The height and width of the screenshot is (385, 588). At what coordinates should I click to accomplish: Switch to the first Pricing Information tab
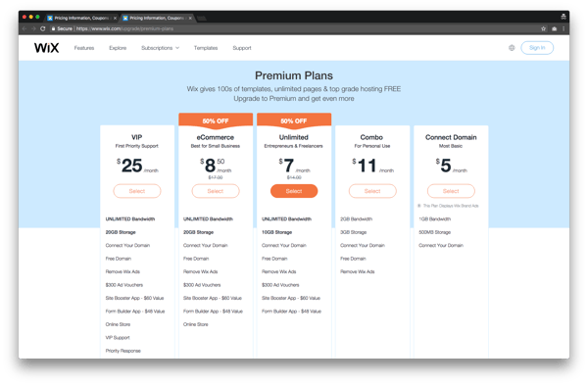tap(81, 18)
